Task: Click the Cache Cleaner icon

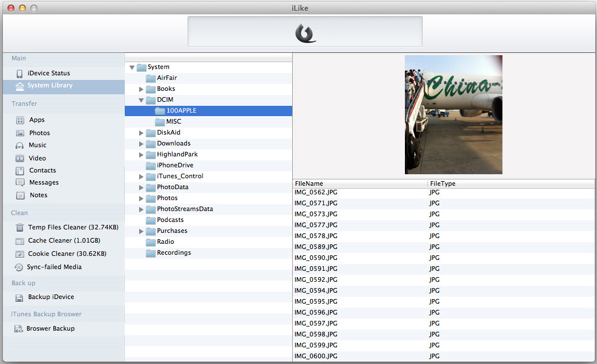Action: pyautogui.click(x=20, y=241)
